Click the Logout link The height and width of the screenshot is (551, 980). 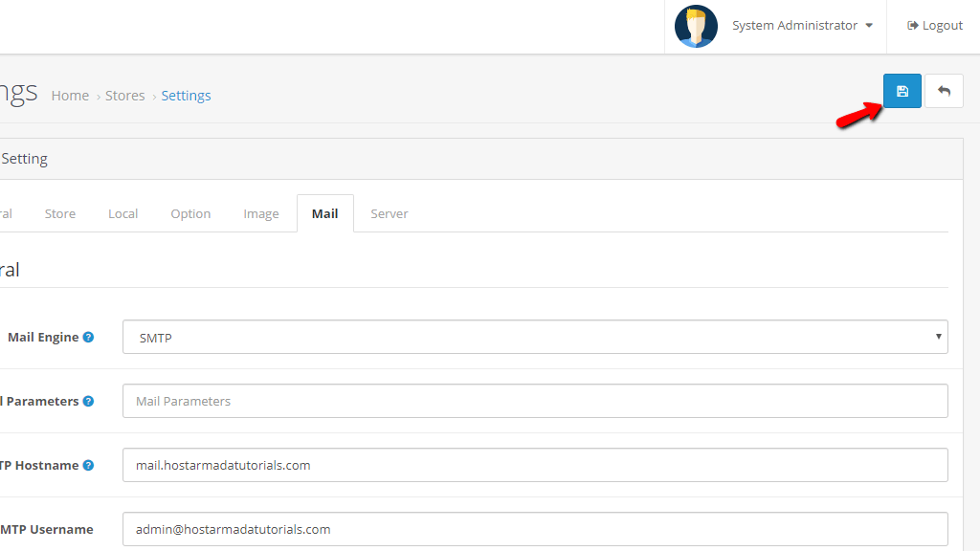pyautogui.click(x=935, y=26)
